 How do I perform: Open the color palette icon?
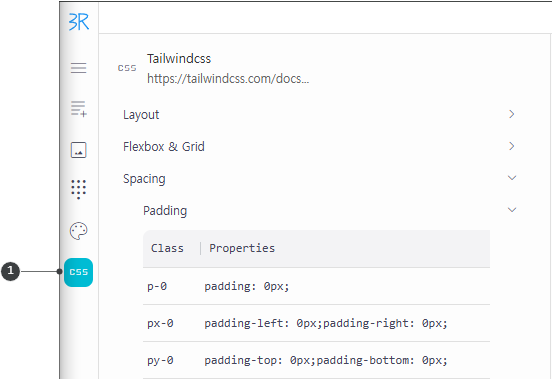pos(78,231)
